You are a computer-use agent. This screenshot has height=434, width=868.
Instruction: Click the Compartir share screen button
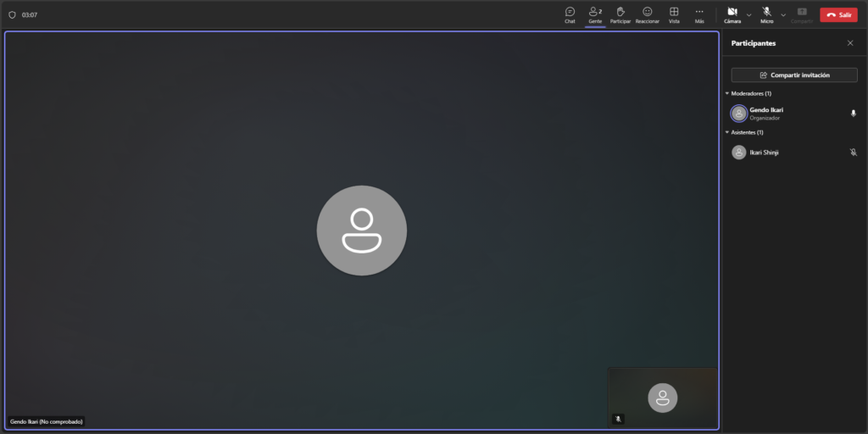[x=802, y=15]
